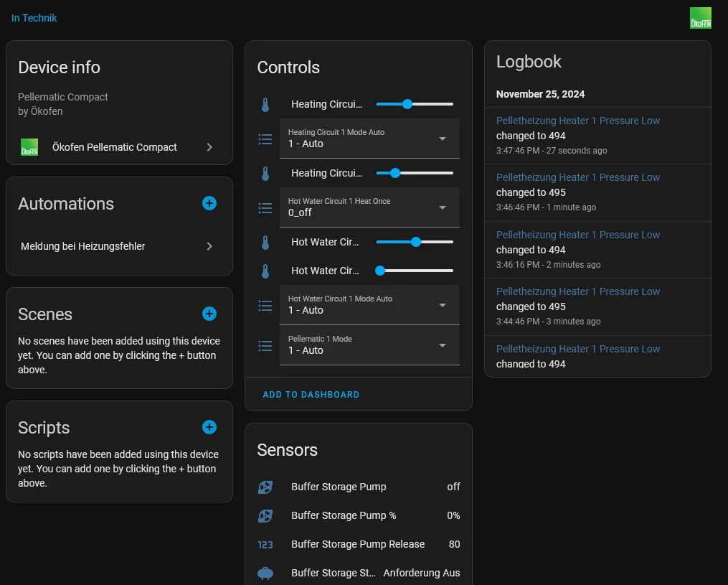728x585 pixels.
Task: Click the Buffer Storage Pump Release value 80
Action: (x=455, y=544)
